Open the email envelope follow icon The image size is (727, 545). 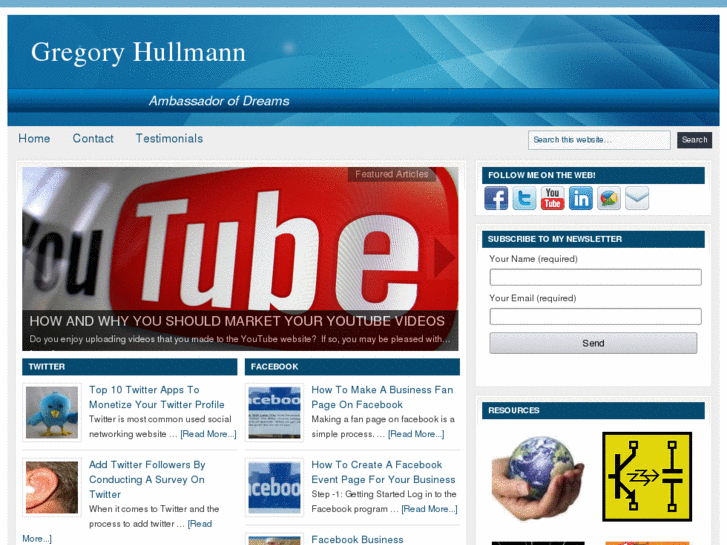pos(637,198)
